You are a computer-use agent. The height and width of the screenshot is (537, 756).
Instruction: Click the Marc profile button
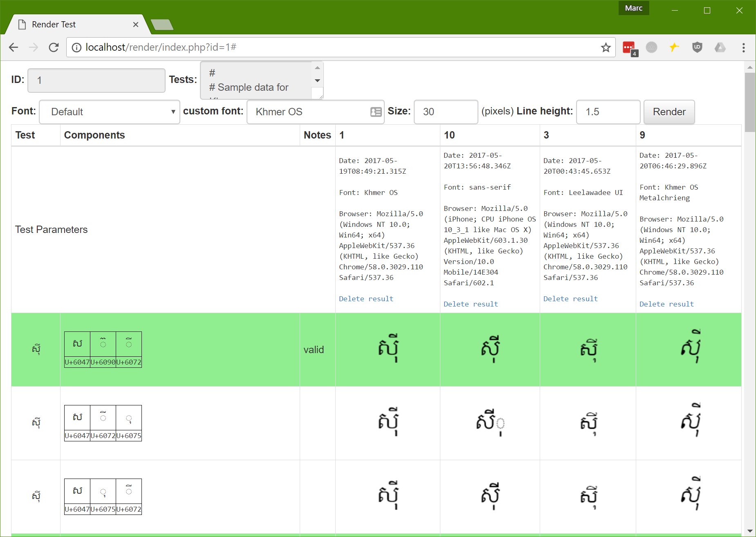tap(634, 8)
